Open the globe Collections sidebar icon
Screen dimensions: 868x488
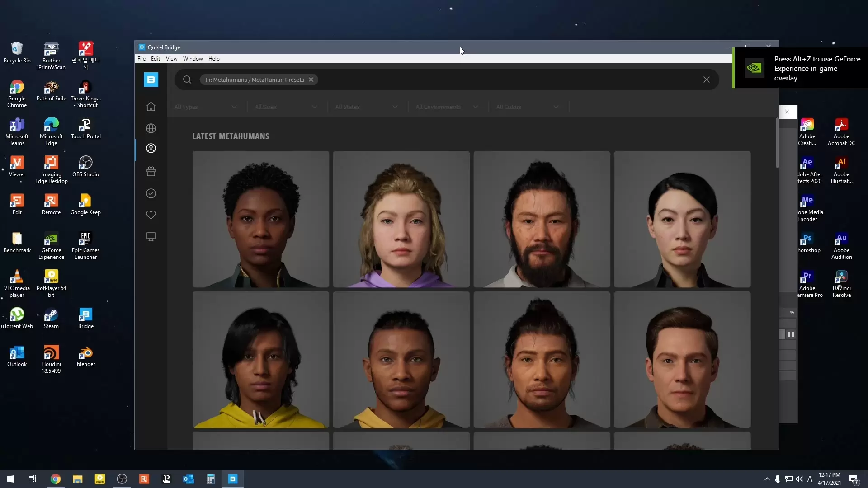(x=151, y=128)
